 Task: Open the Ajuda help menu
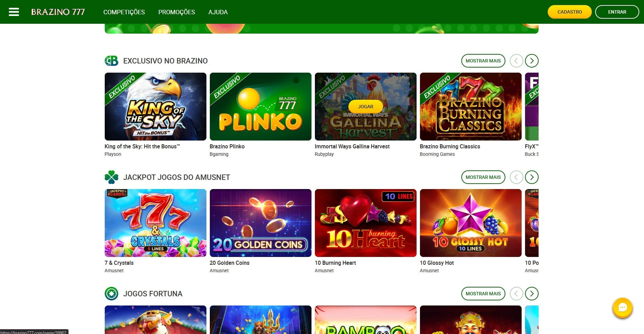pos(218,12)
